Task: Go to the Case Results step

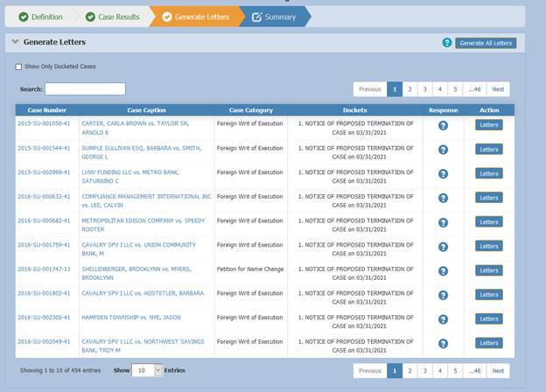Action: tap(113, 17)
